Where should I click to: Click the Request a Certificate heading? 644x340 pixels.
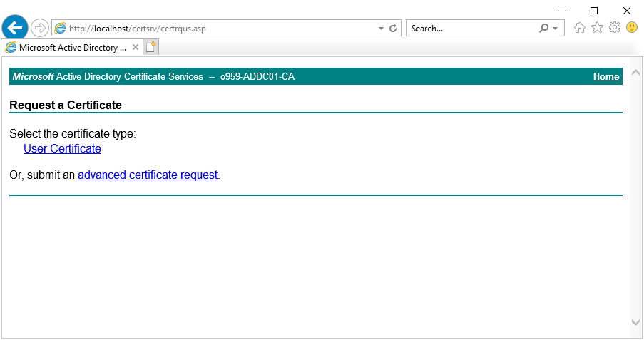66,105
